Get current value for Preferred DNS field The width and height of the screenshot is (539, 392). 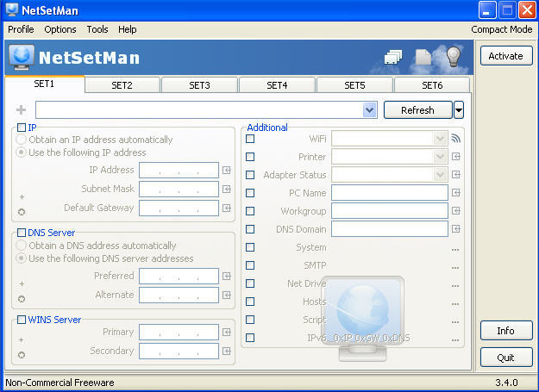point(227,277)
